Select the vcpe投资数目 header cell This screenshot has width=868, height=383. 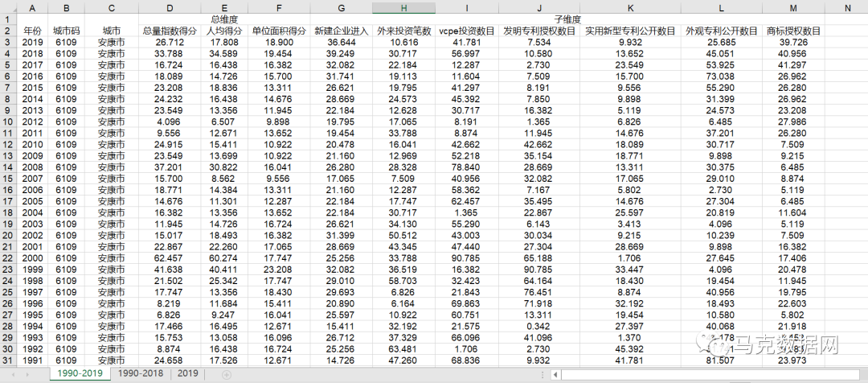click(x=467, y=31)
